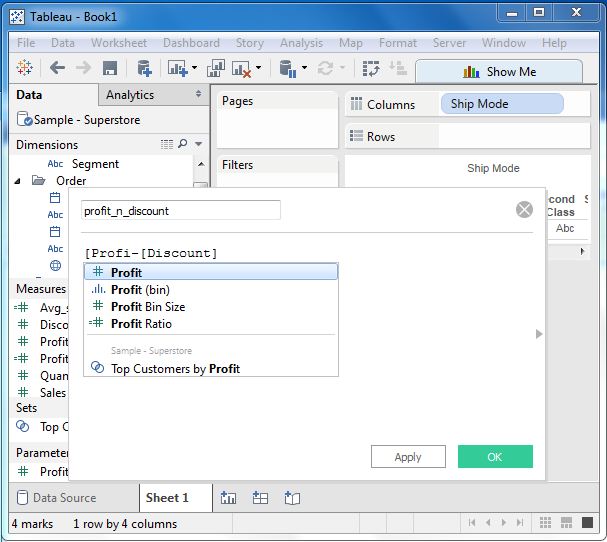Click the New Worksheet chart icon

(178, 68)
